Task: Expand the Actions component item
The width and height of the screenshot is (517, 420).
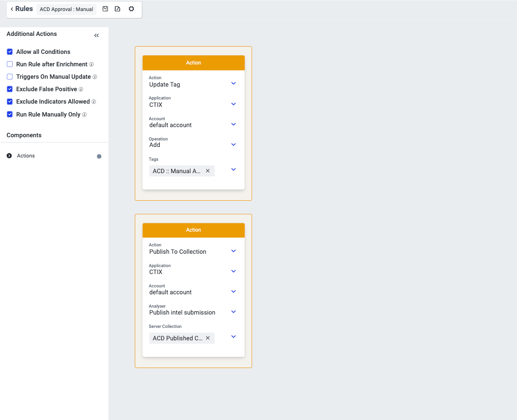Action: coord(9,156)
